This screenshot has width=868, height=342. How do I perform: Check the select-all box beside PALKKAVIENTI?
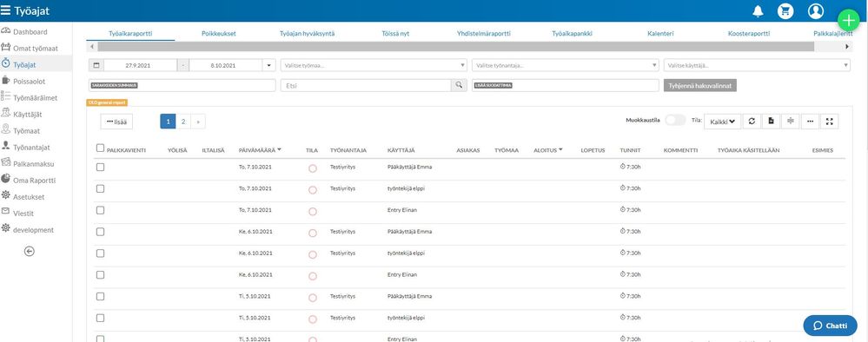100,148
